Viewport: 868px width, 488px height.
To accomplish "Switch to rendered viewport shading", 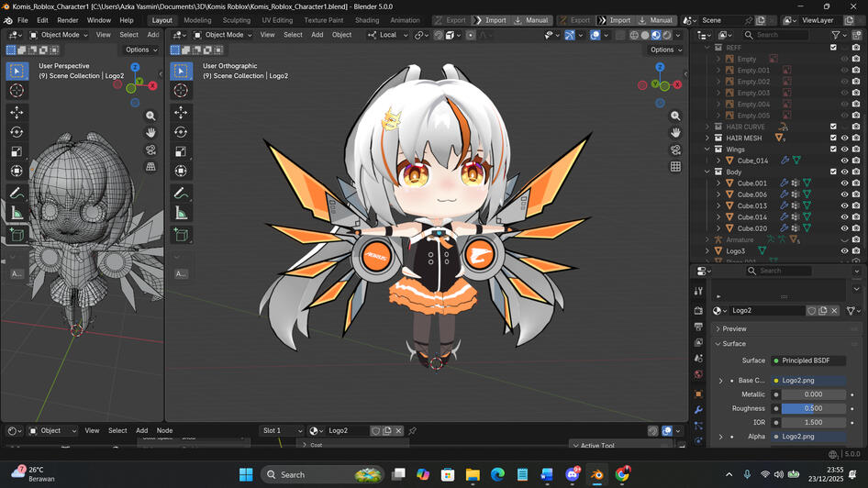I will point(666,35).
